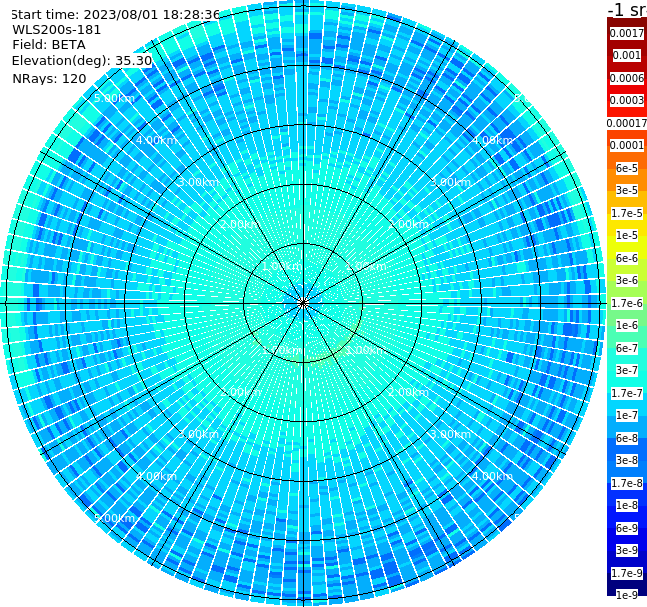Click the 1.7e-5 colorbar label

[x=627, y=213]
